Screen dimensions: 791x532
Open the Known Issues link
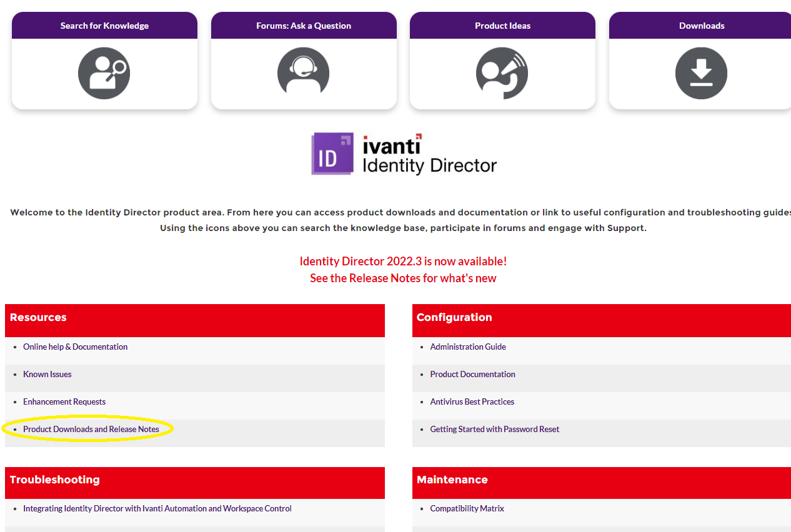[x=47, y=374]
